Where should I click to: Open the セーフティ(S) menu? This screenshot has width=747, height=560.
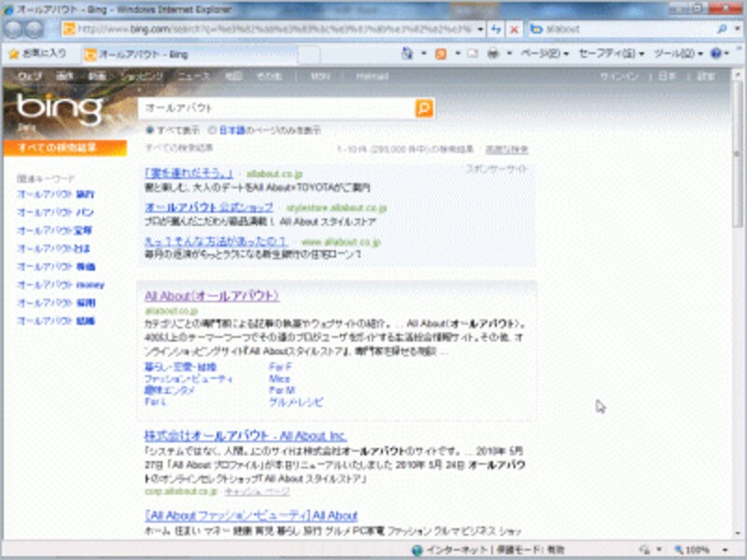[612, 53]
